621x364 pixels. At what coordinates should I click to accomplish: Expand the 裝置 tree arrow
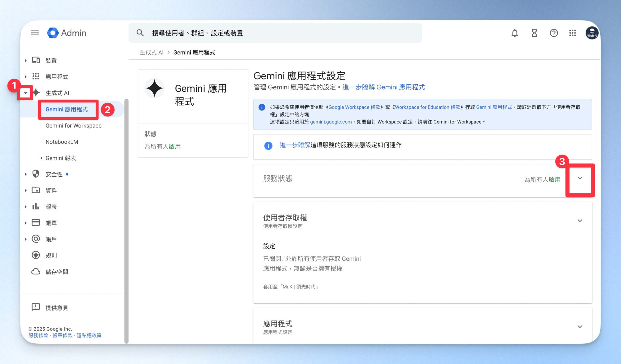click(26, 60)
